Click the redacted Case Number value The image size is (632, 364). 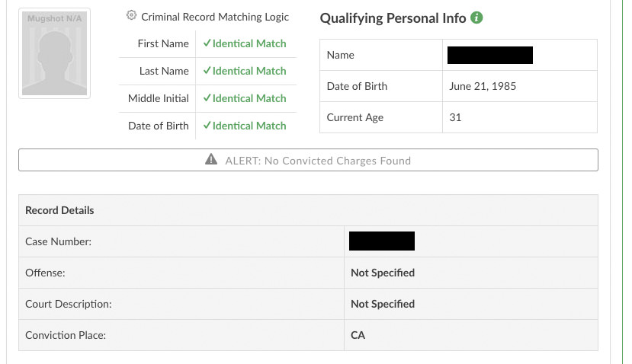point(381,241)
